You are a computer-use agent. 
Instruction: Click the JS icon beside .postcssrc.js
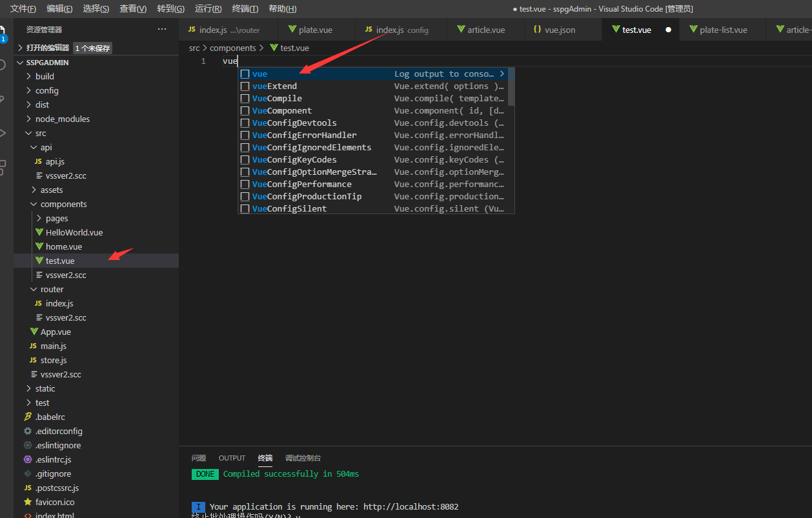pyautogui.click(x=28, y=488)
